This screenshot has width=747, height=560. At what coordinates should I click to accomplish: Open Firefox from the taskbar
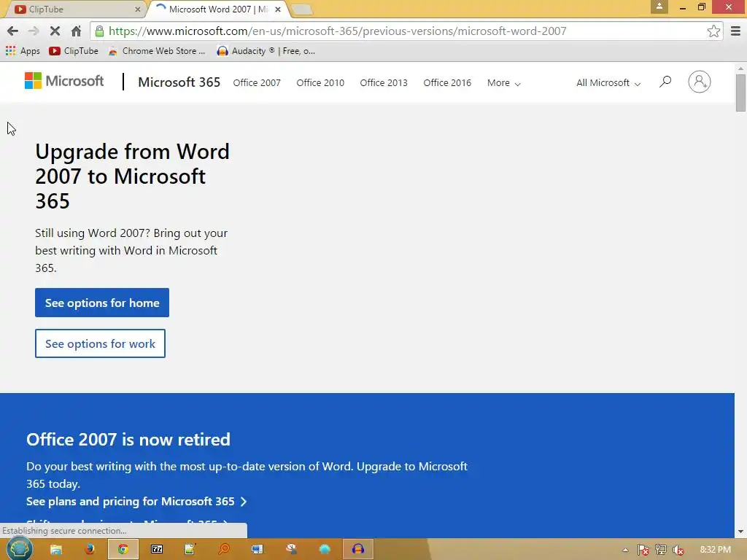[90, 550]
